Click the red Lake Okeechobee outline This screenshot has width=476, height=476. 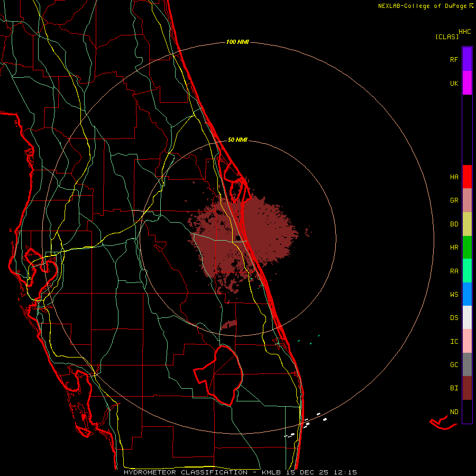[x=218, y=375]
